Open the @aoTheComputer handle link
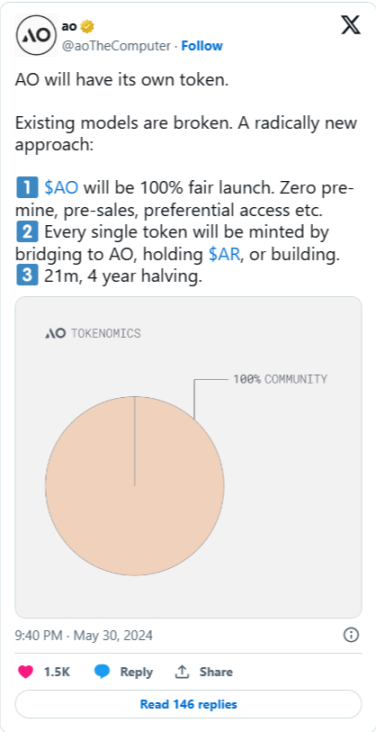 click(x=116, y=46)
